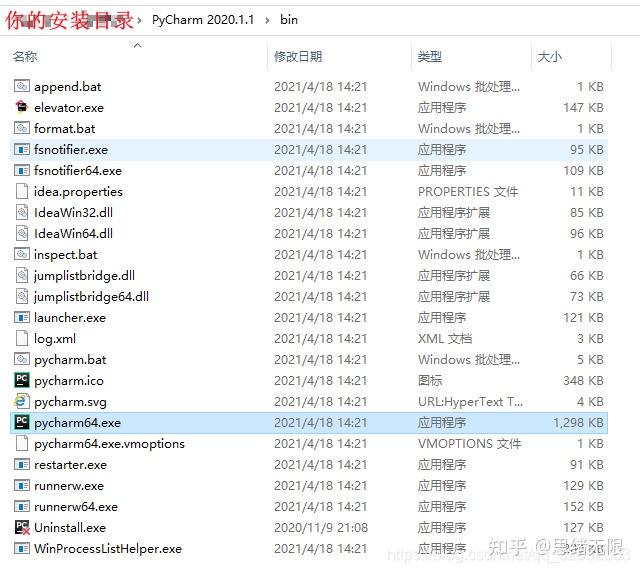The width and height of the screenshot is (640, 573).
Task: Select the file name launcher.exe
Action: (x=70, y=318)
